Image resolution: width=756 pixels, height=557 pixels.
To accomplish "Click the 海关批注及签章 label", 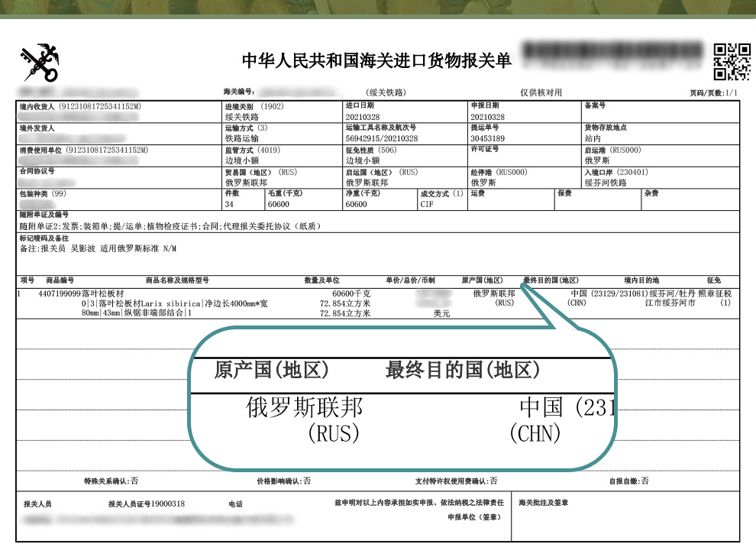I will (x=544, y=503).
